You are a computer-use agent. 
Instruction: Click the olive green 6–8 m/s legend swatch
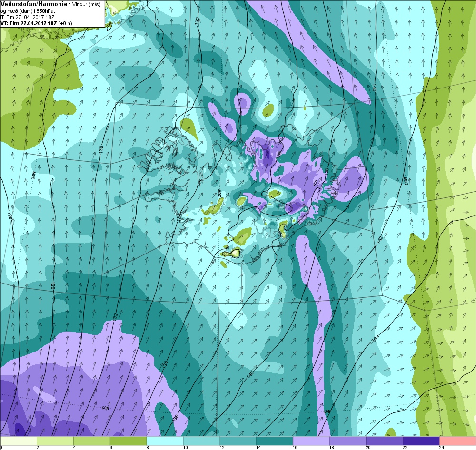click(129, 440)
